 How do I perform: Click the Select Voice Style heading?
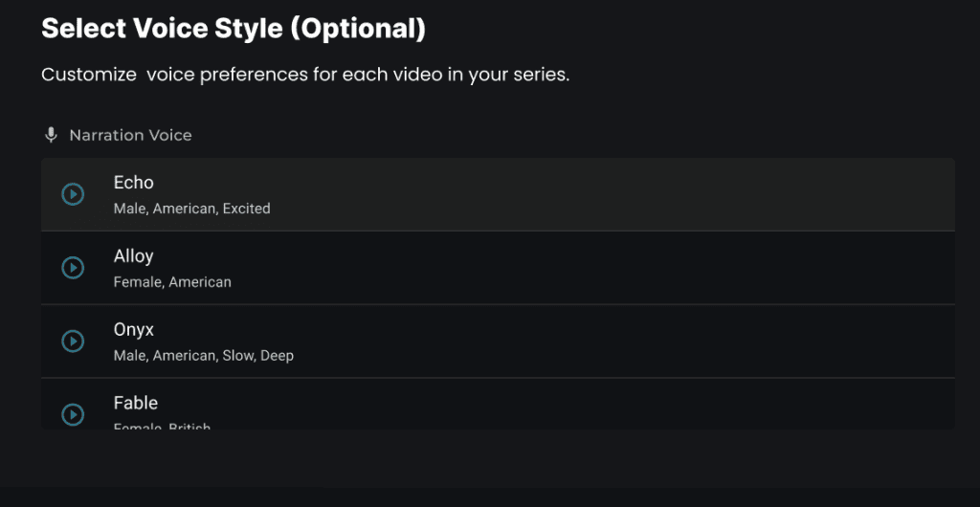click(x=233, y=29)
